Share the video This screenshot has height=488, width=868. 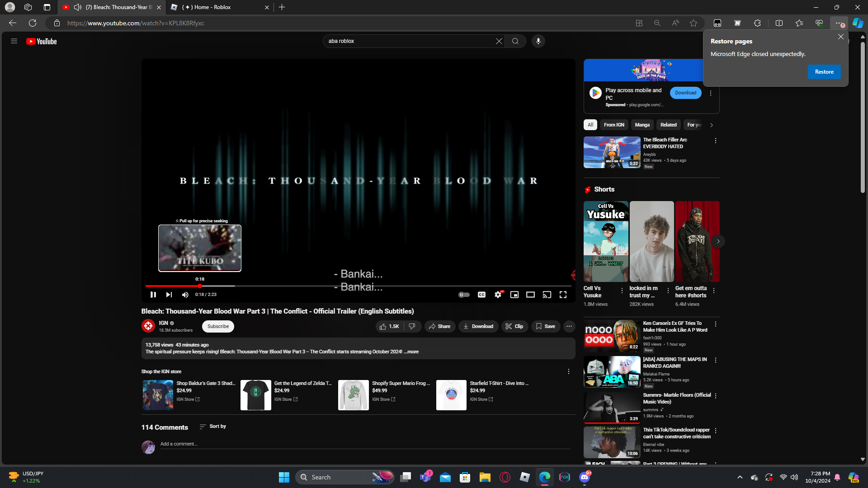440,326
